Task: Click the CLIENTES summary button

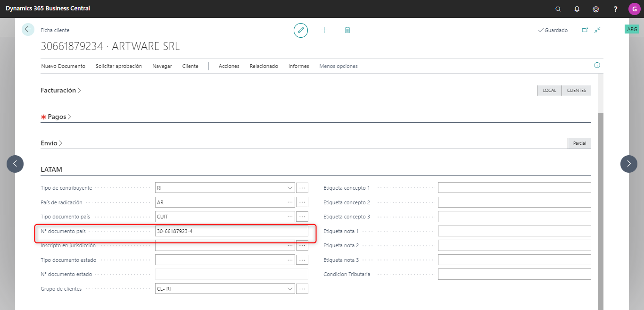Action: (577, 91)
